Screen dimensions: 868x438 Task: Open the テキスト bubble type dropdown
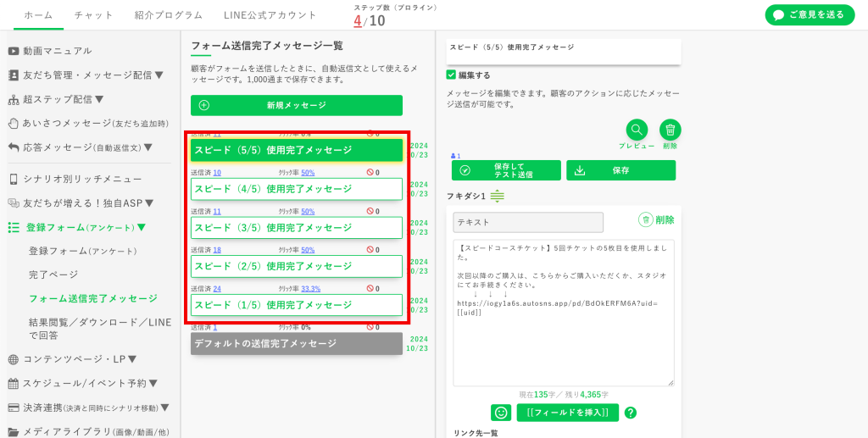tap(528, 222)
